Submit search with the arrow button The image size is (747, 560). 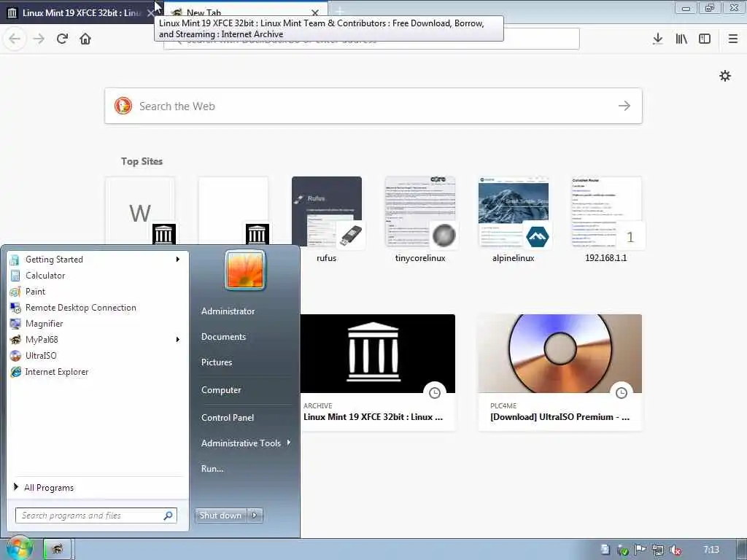[x=624, y=106]
